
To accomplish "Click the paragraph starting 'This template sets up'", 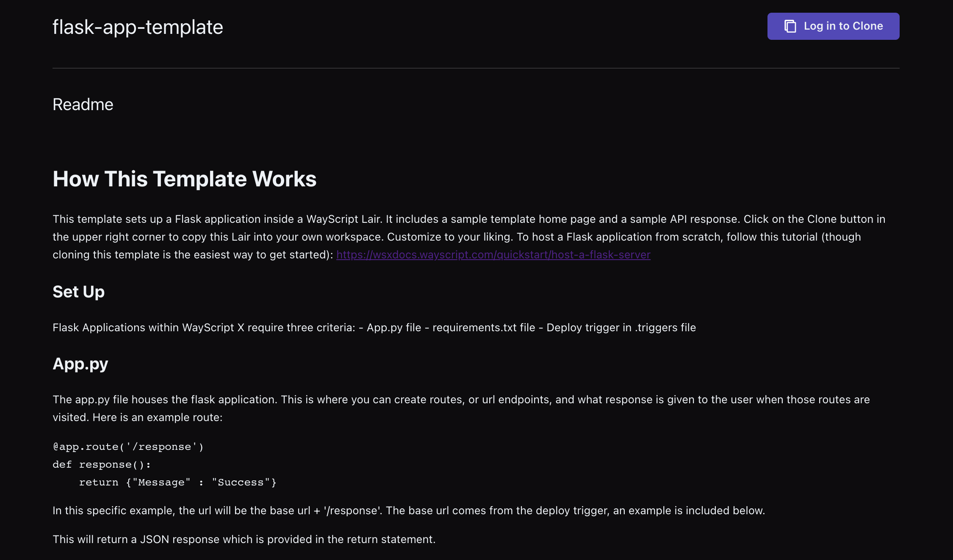I will [x=469, y=237].
